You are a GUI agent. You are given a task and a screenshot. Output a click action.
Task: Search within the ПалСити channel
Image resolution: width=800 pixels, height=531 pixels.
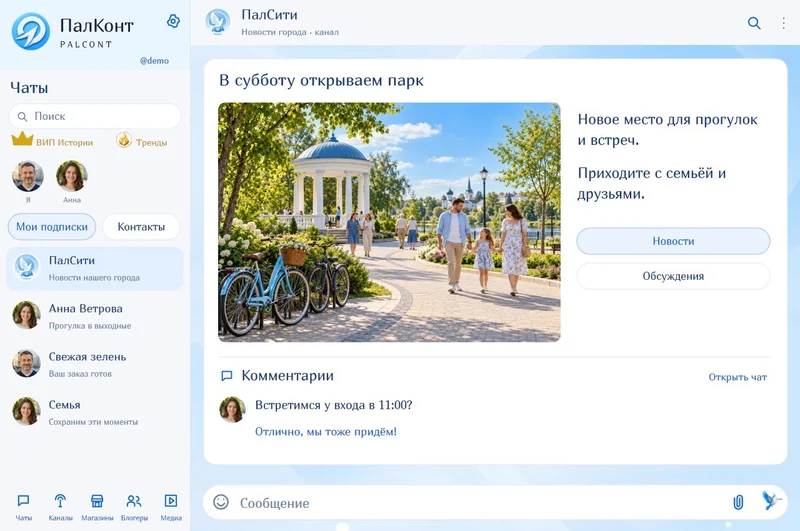754,23
